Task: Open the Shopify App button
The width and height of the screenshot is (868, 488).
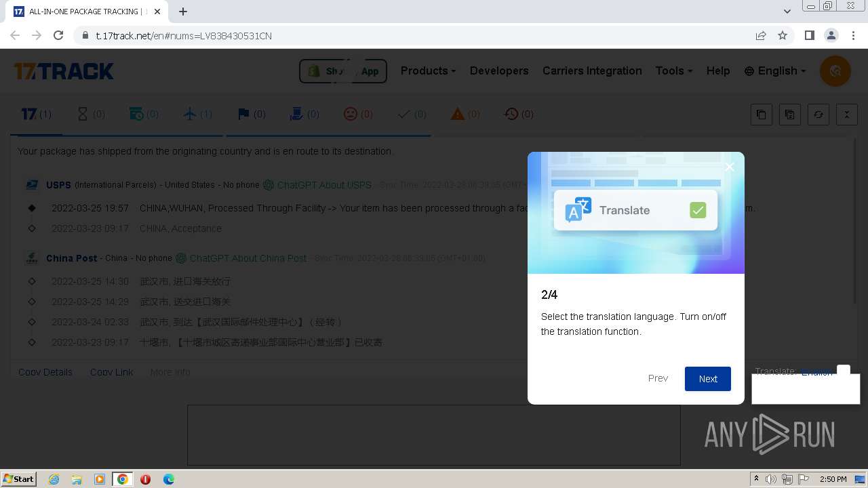Action: pos(343,71)
